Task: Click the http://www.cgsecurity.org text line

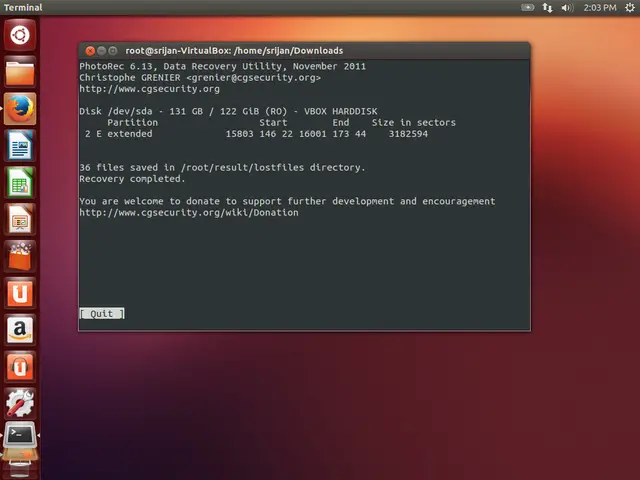Action: pyautogui.click(x=149, y=89)
